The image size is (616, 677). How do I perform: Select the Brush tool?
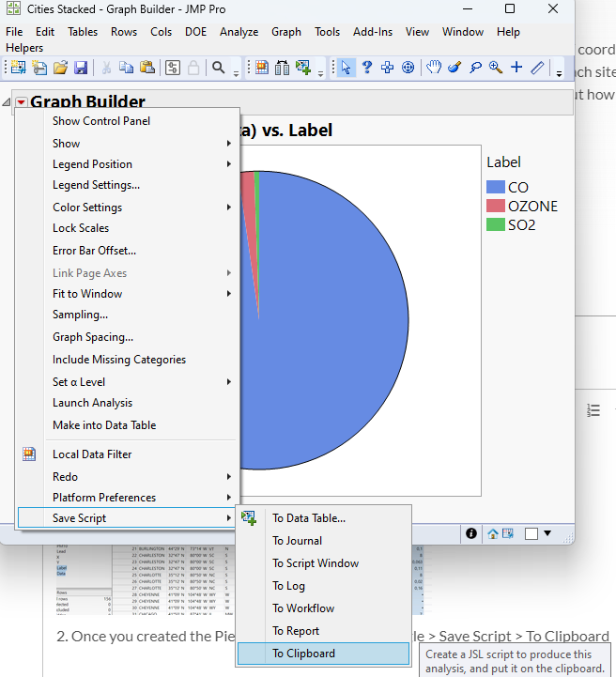(x=454, y=68)
